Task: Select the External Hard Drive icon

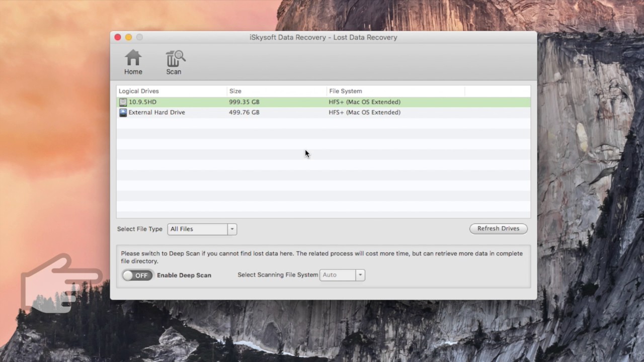Action: (x=123, y=113)
